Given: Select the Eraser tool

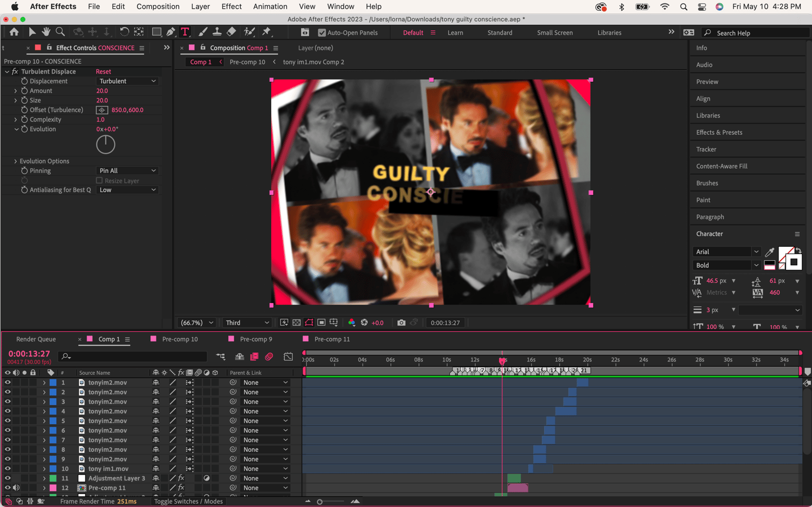Looking at the screenshot, I should (x=231, y=32).
